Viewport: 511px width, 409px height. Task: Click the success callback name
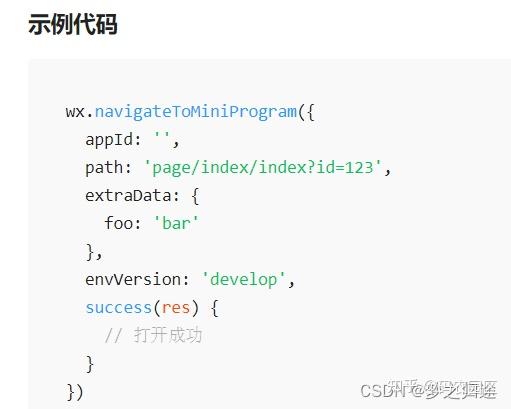119,308
